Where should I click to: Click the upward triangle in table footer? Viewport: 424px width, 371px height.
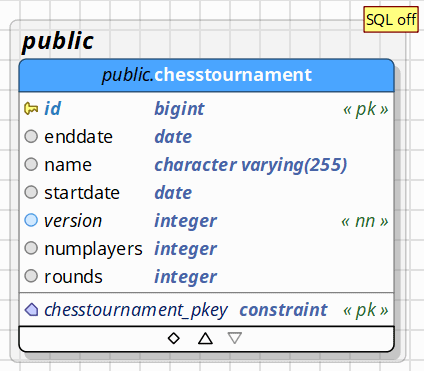tap(205, 338)
